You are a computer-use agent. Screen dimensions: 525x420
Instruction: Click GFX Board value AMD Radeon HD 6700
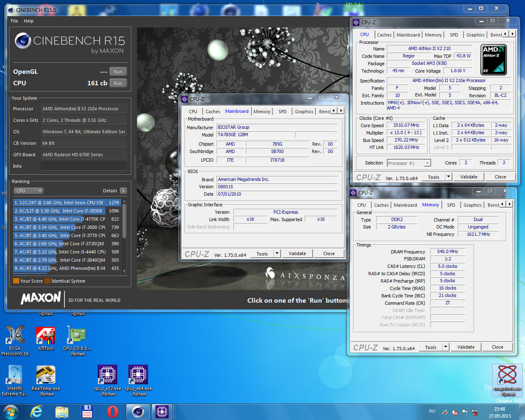(84, 155)
